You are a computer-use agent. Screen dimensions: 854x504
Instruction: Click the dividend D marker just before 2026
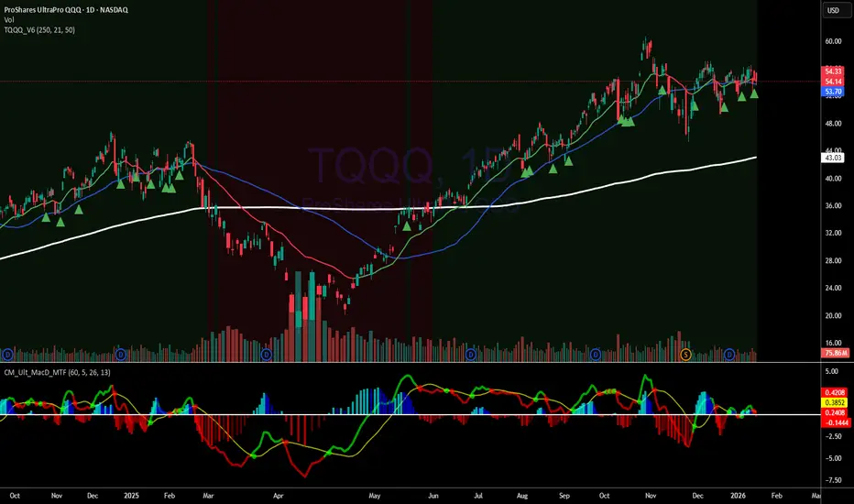(729, 355)
